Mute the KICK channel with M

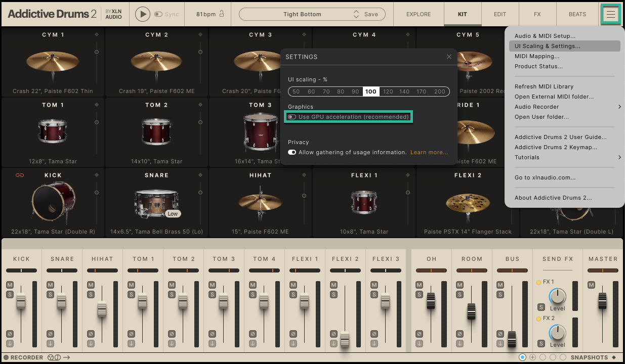(x=10, y=285)
